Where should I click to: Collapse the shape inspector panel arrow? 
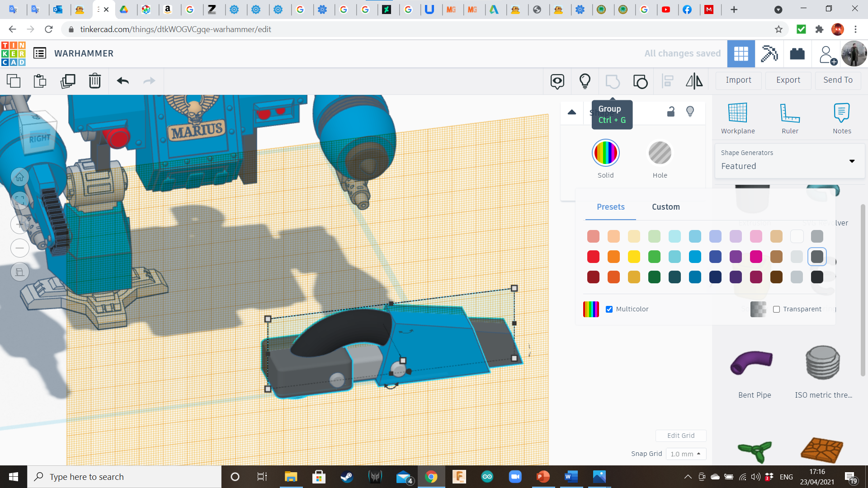572,112
